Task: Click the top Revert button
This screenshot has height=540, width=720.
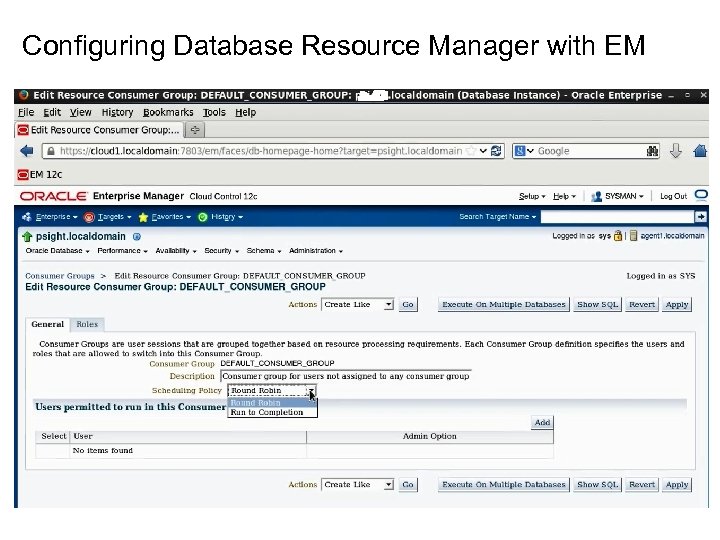Action: point(641,304)
